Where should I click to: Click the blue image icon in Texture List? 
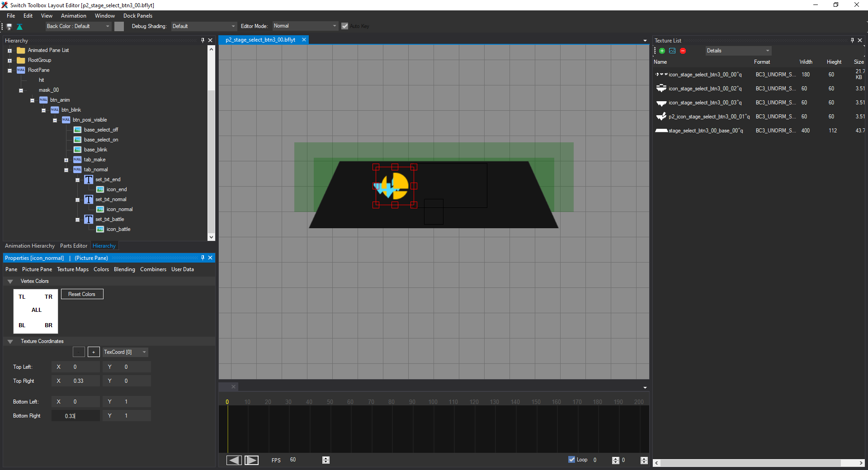(x=672, y=51)
